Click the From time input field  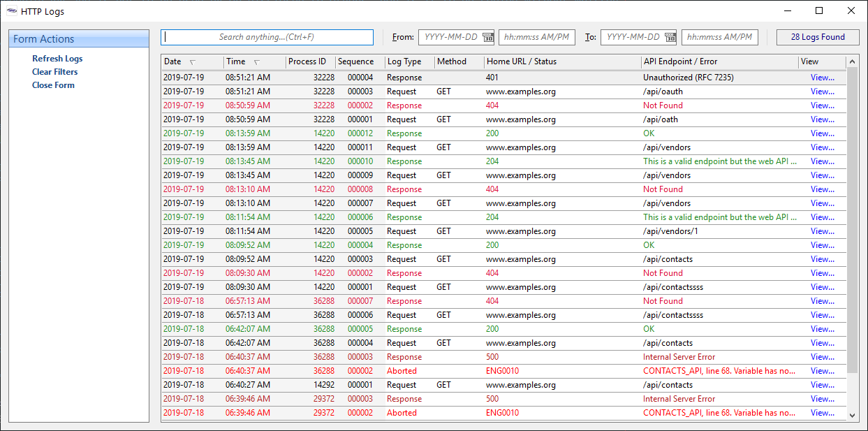(536, 37)
